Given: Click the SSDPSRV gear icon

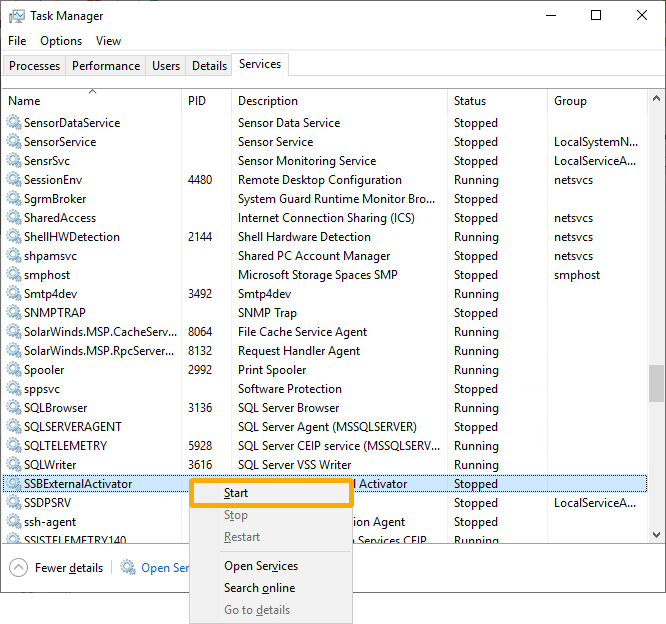Looking at the screenshot, I should [14, 502].
